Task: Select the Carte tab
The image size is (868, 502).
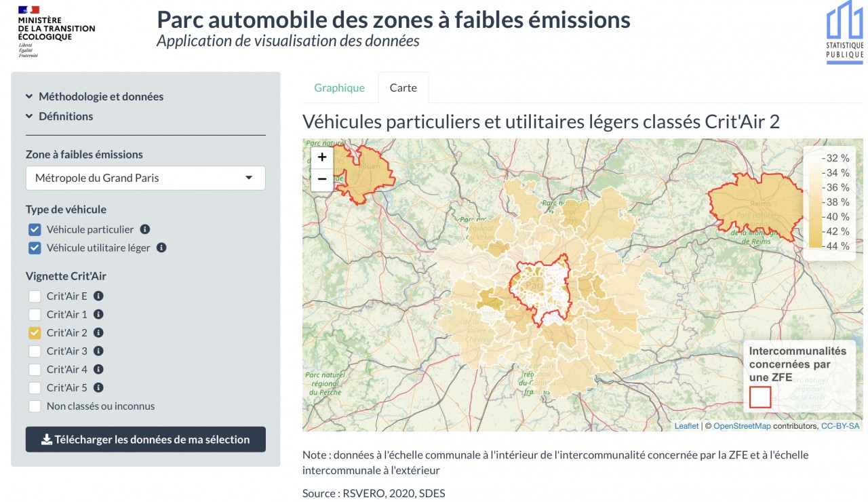Action: click(403, 88)
